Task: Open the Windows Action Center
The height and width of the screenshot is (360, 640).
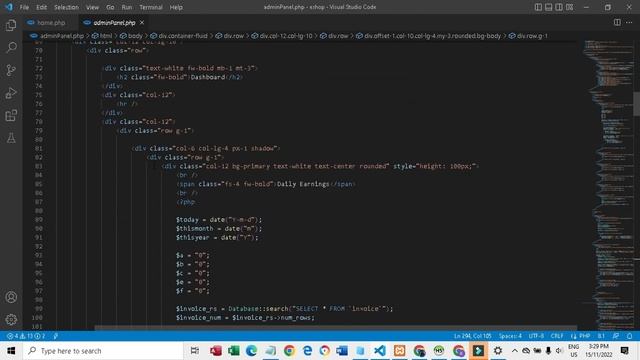Action: [x=624, y=351]
